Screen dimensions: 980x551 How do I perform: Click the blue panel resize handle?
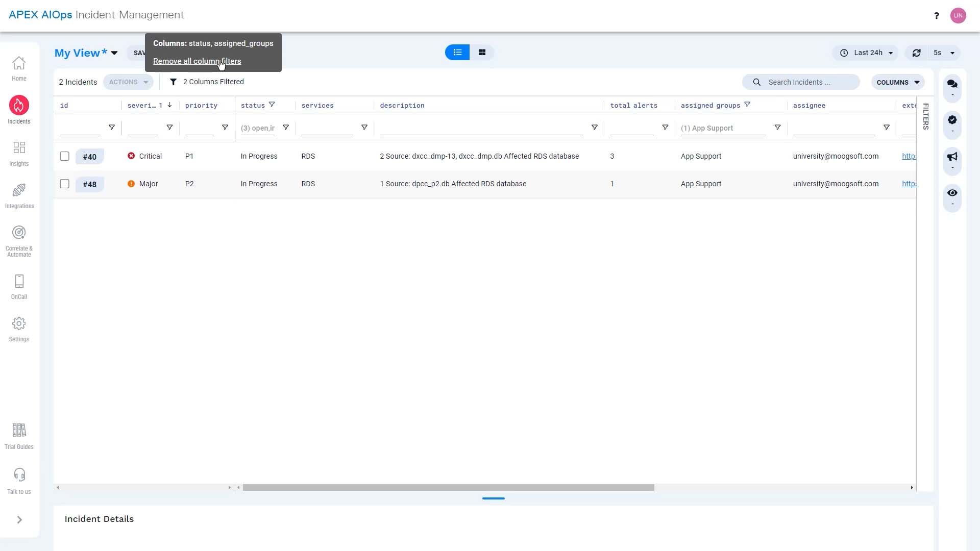tap(493, 498)
